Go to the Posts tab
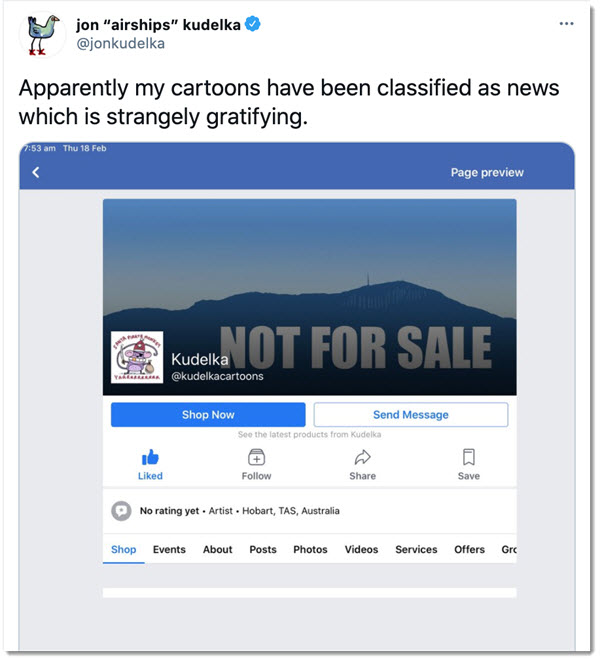The image size is (600, 661). [x=263, y=549]
